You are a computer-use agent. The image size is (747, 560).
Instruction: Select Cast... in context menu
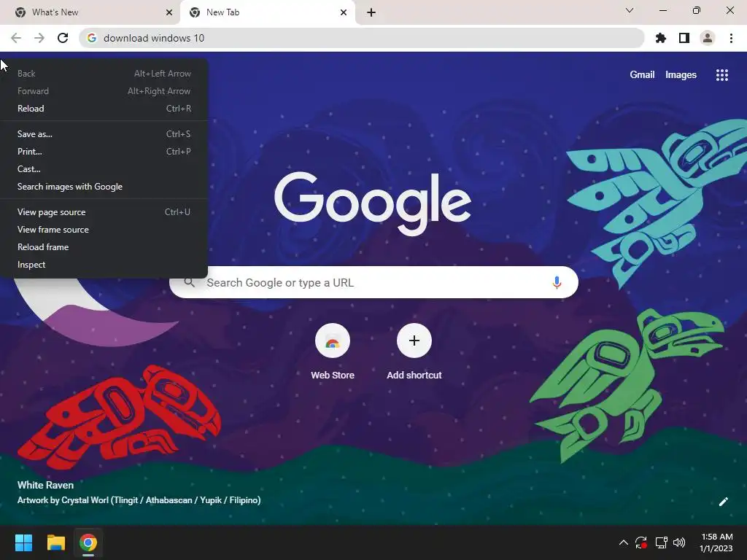(x=104, y=169)
